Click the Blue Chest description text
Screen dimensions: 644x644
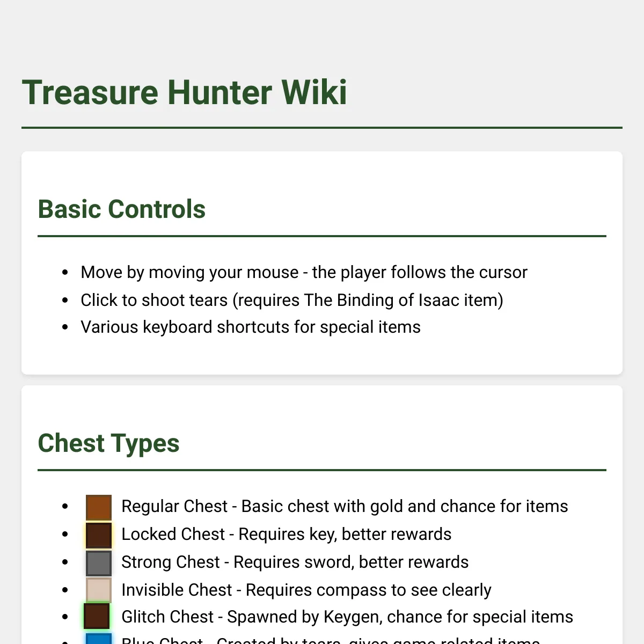(x=331, y=640)
